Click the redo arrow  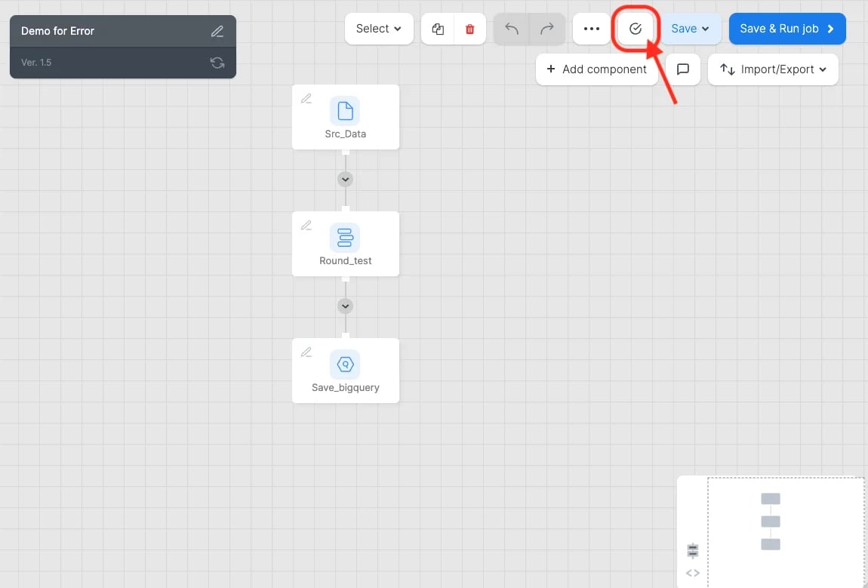(547, 29)
